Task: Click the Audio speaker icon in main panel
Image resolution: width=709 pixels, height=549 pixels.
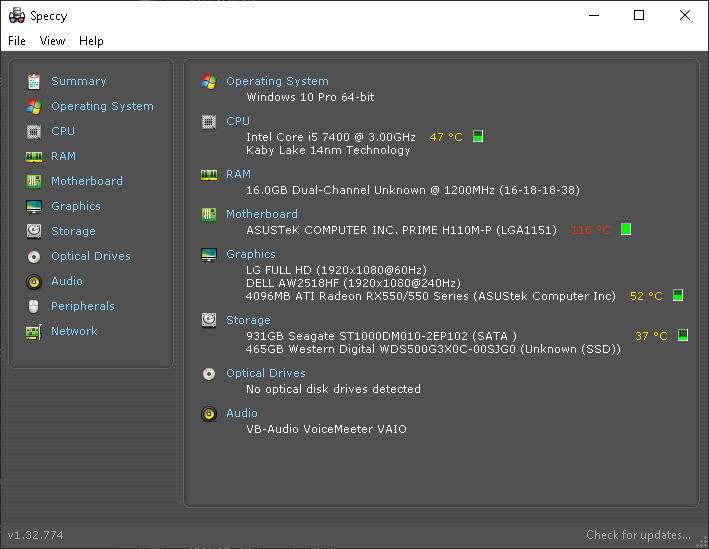Action: [x=209, y=414]
